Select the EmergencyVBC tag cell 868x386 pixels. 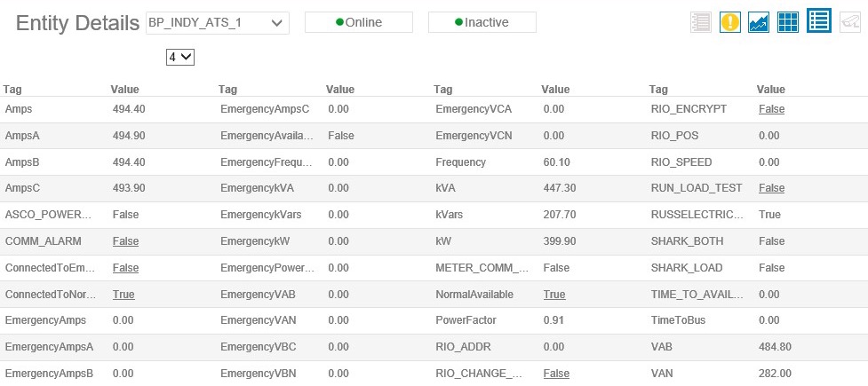258,347
